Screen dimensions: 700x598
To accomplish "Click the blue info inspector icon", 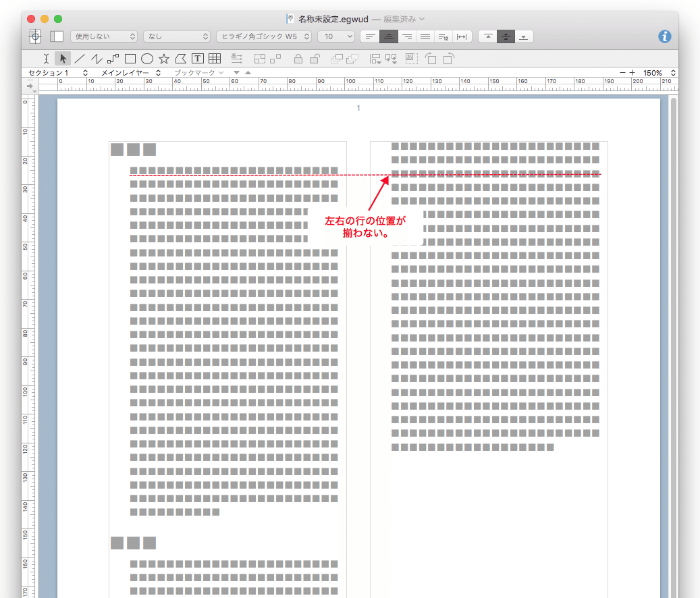I will click(x=664, y=36).
